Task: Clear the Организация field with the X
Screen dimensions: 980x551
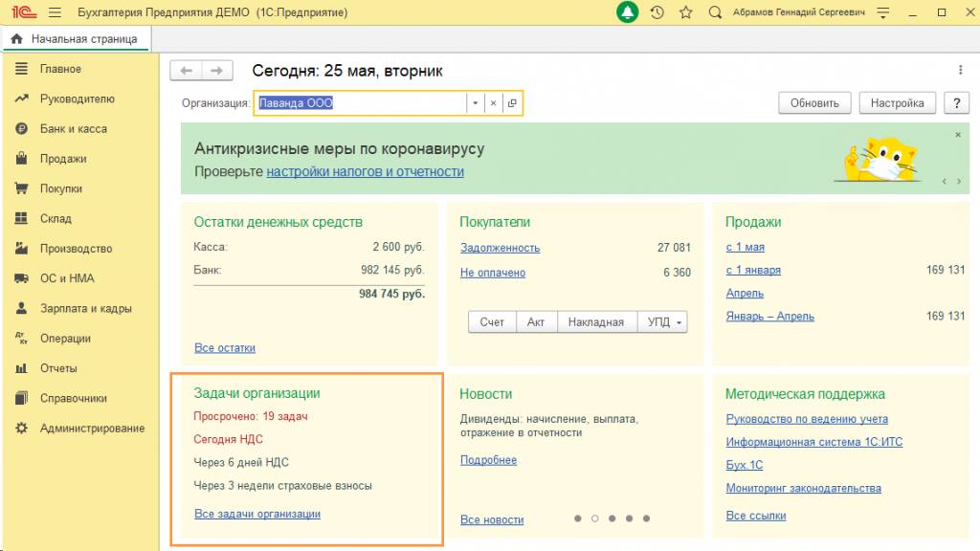Action: (493, 103)
